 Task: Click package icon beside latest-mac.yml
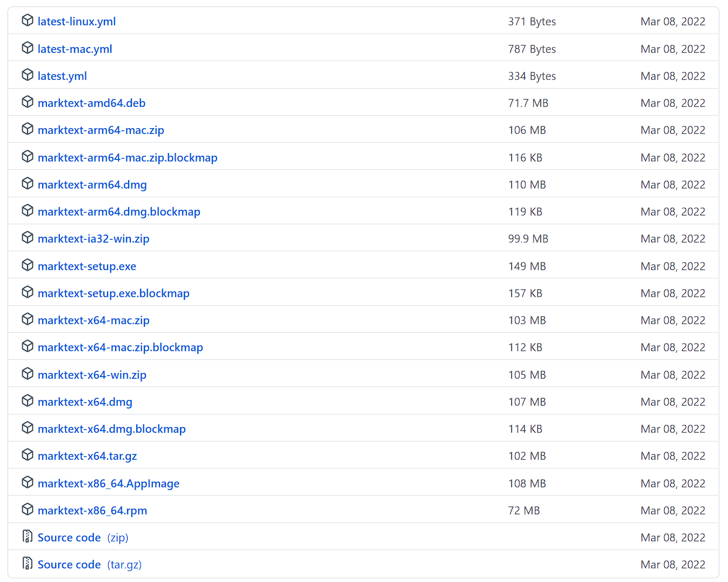pos(28,48)
